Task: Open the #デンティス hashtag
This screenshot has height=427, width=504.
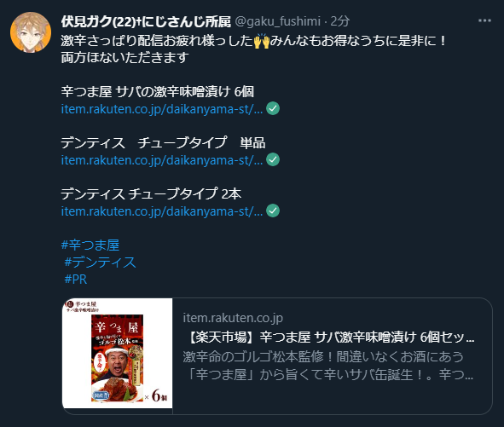Action: (x=100, y=262)
